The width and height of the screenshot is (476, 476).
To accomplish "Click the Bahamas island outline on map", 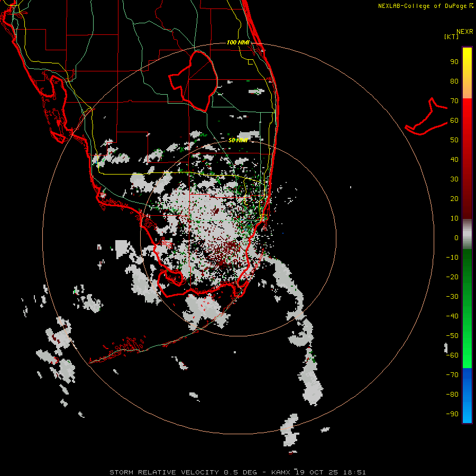I will pos(426,116).
